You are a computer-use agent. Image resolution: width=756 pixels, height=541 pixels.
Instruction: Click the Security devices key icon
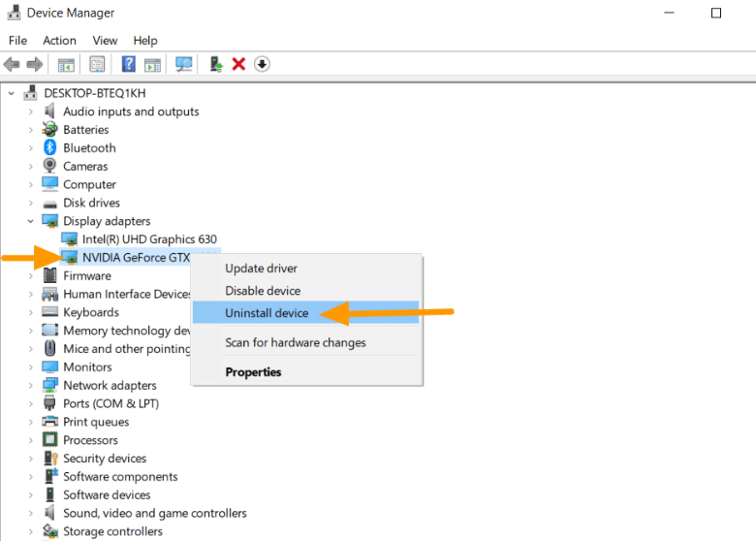[50, 458]
